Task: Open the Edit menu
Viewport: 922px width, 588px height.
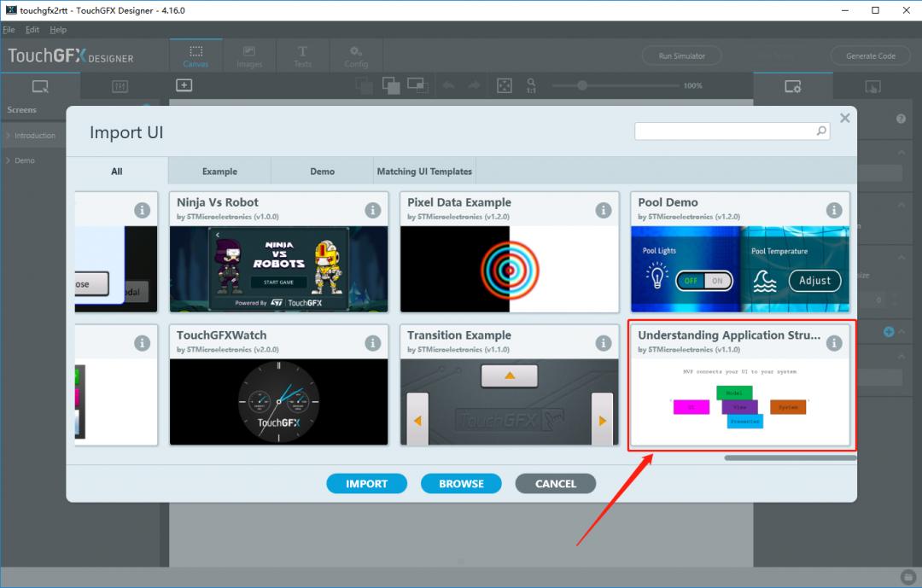Action: (x=32, y=30)
